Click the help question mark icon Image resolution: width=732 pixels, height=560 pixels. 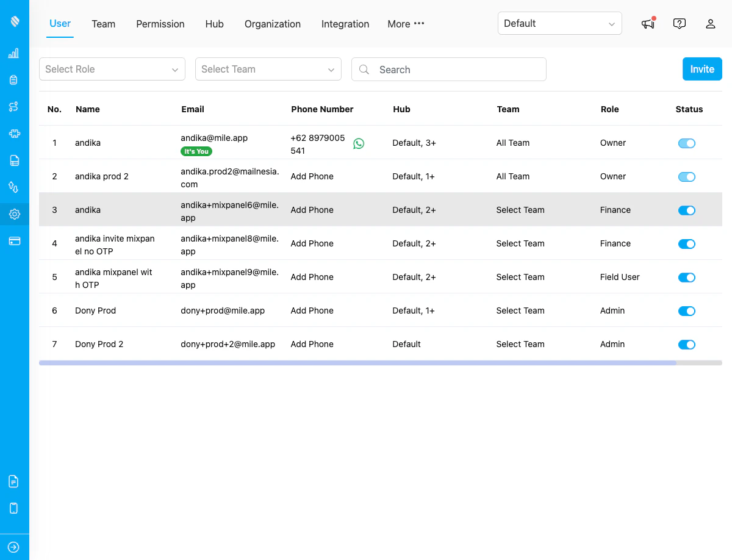coord(680,24)
